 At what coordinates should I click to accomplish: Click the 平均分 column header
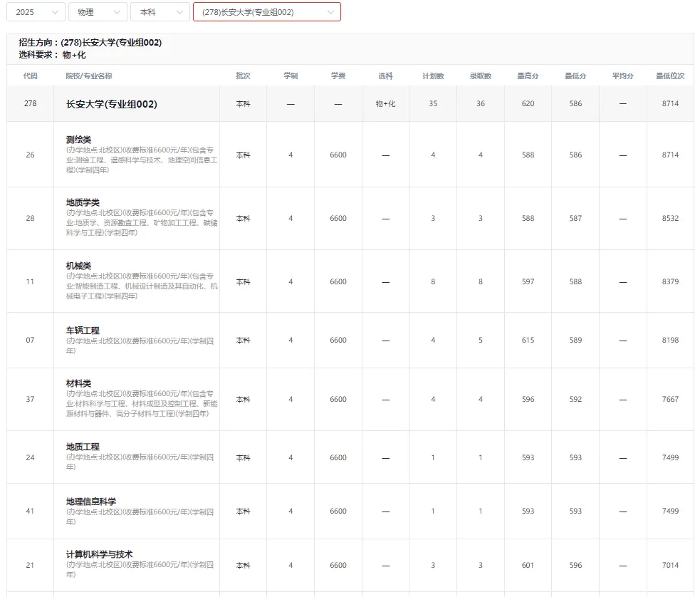point(623,76)
